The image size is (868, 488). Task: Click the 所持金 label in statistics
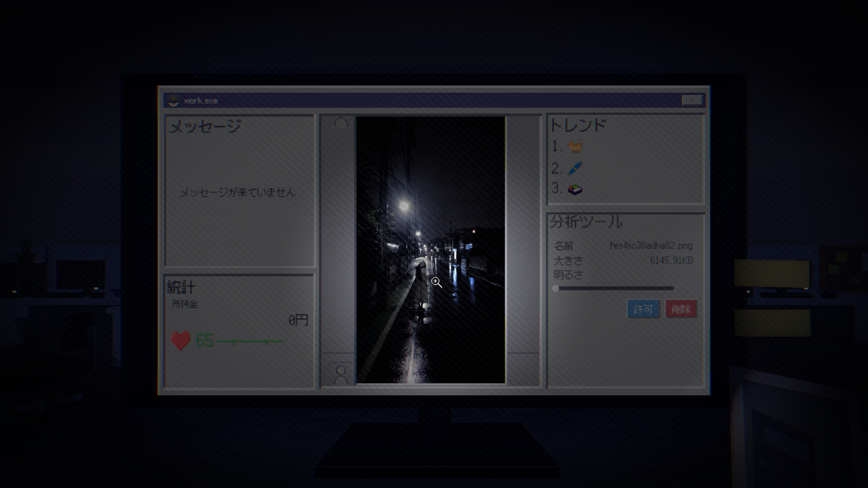(x=185, y=304)
